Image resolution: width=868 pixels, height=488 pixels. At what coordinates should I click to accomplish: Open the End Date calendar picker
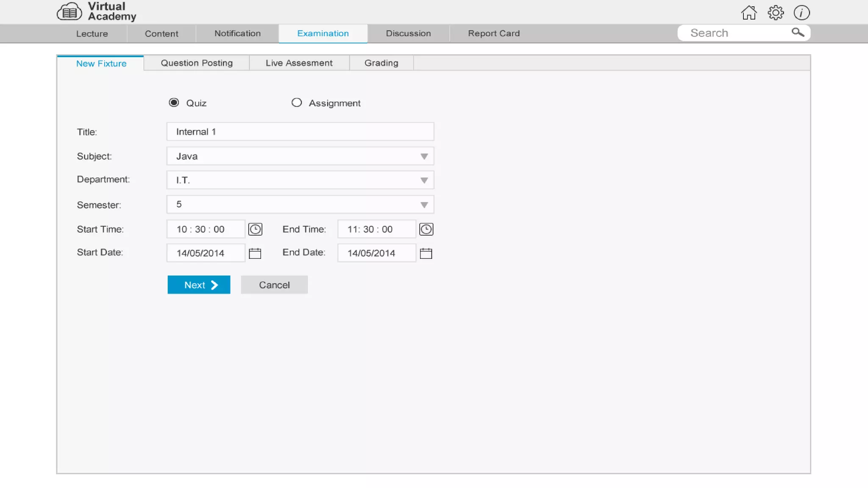(x=426, y=253)
